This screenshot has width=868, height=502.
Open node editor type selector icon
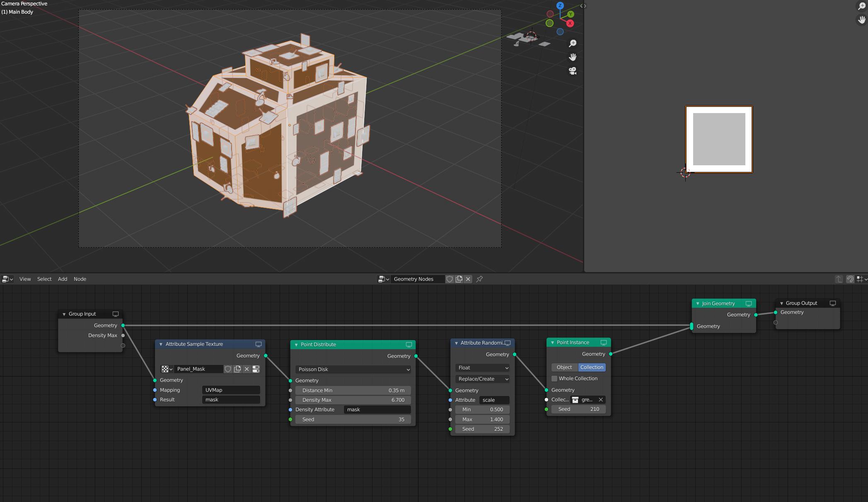pyautogui.click(x=7, y=279)
